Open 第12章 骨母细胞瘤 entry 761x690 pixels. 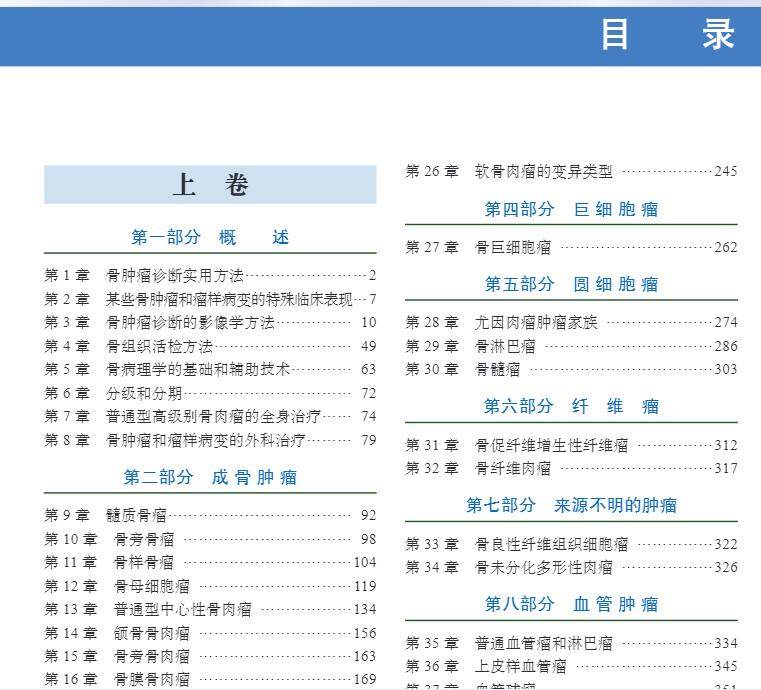210,586
